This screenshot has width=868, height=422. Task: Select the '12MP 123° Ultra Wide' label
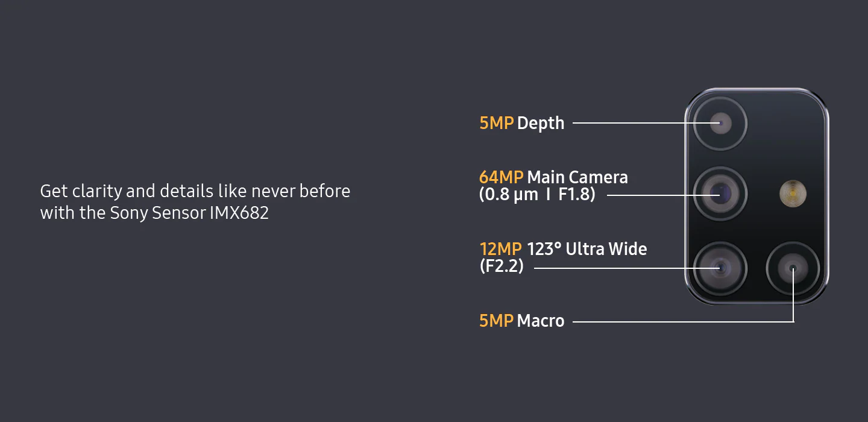[563, 249]
